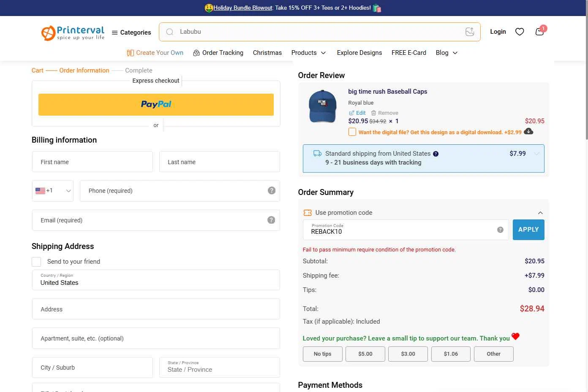Click the image search camera icon
Screen dimensions: 588x392
470,32
